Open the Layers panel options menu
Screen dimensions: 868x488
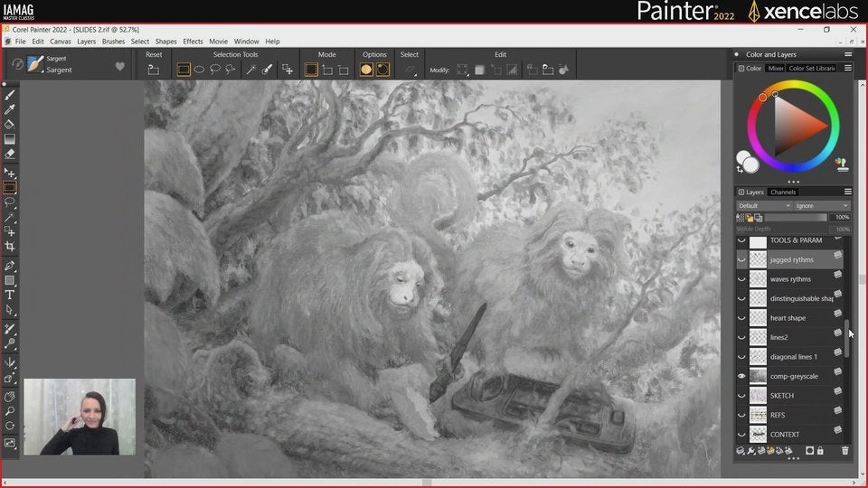click(847, 192)
